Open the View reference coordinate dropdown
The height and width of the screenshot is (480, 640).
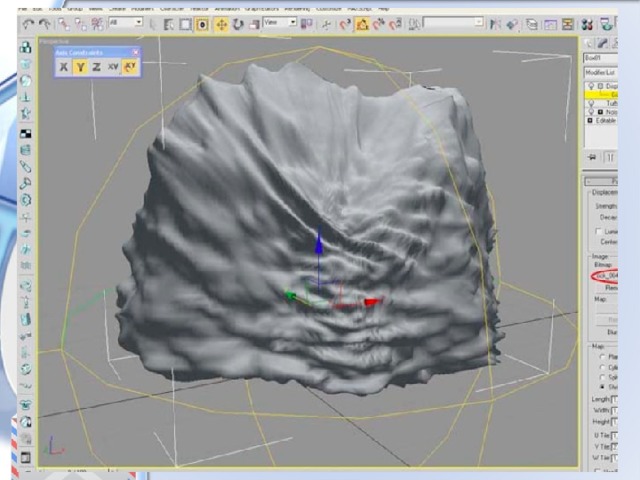tap(279, 22)
